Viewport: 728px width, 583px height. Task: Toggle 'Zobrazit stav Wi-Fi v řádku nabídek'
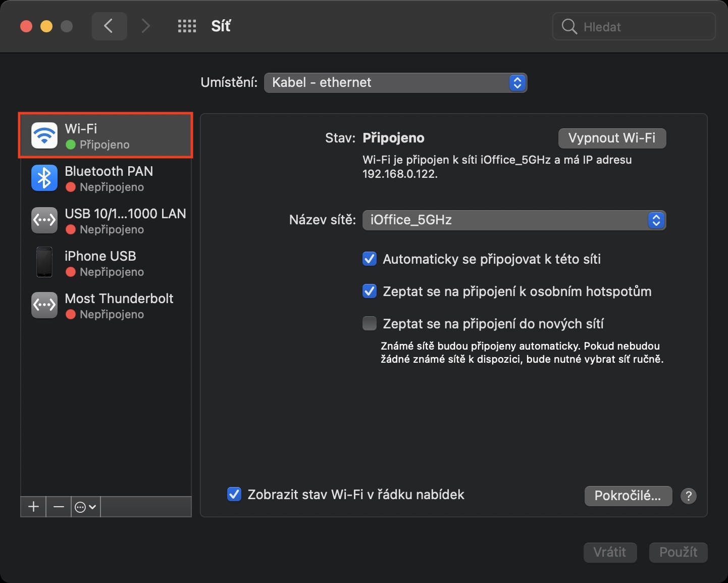pyautogui.click(x=234, y=494)
